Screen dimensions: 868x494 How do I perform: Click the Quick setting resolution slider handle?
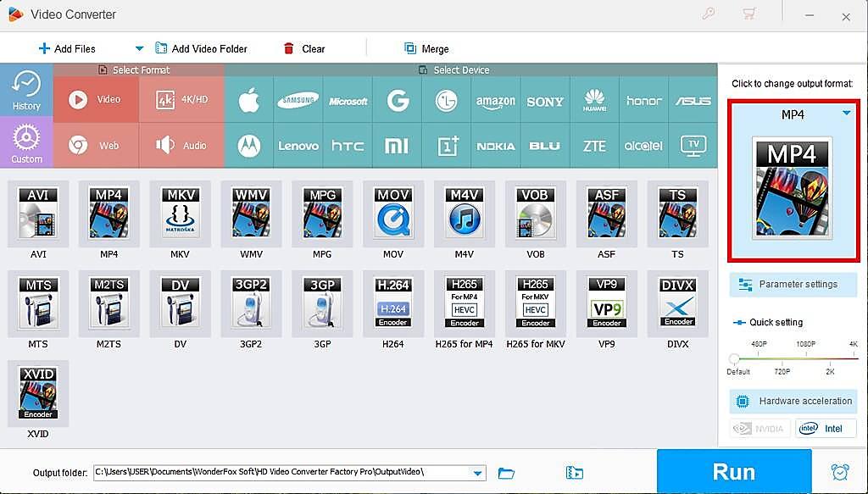click(734, 358)
